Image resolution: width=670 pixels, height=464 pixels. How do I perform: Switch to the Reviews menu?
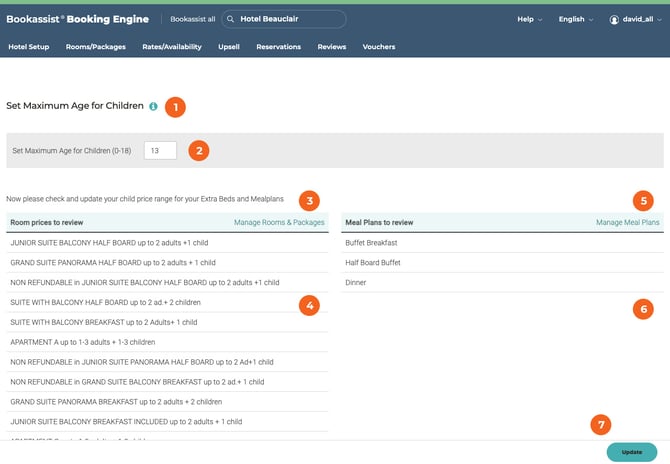[332, 47]
